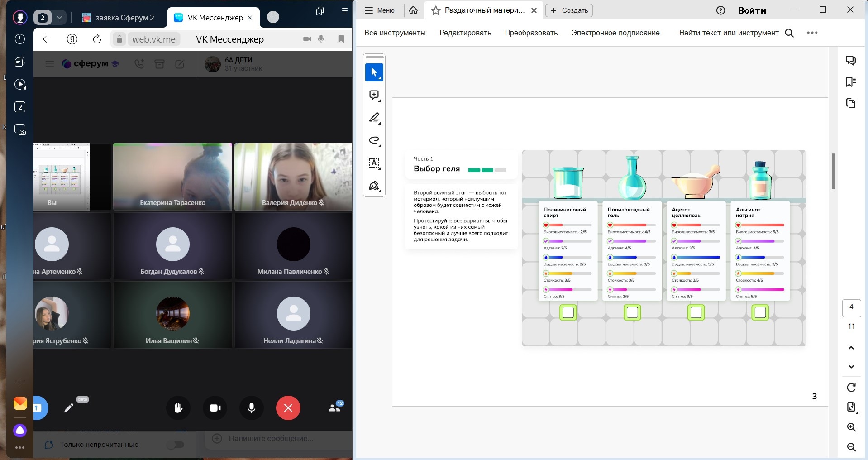Click the 'Напишите сообщение...' input
Screen dimensions: 868x460
point(271,438)
